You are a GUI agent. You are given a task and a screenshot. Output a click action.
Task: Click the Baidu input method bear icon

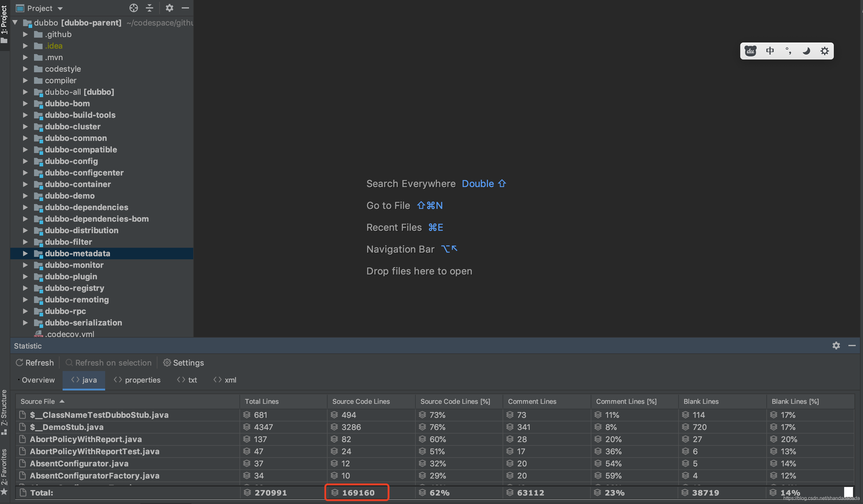click(751, 51)
